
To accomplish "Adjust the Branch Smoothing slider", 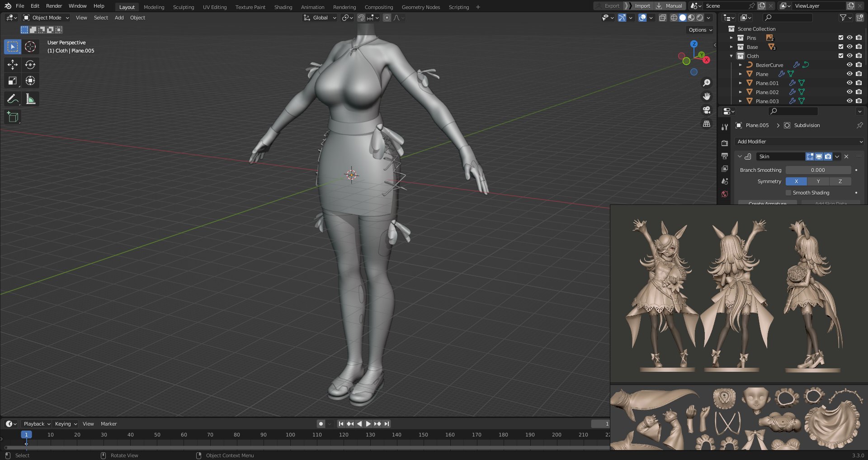I will pos(818,170).
